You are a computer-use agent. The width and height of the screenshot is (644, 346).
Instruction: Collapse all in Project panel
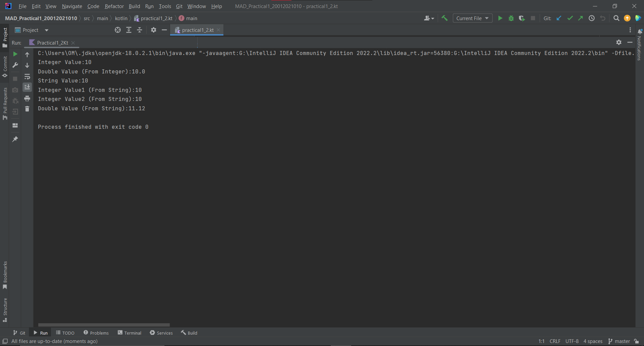coord(140,30)
